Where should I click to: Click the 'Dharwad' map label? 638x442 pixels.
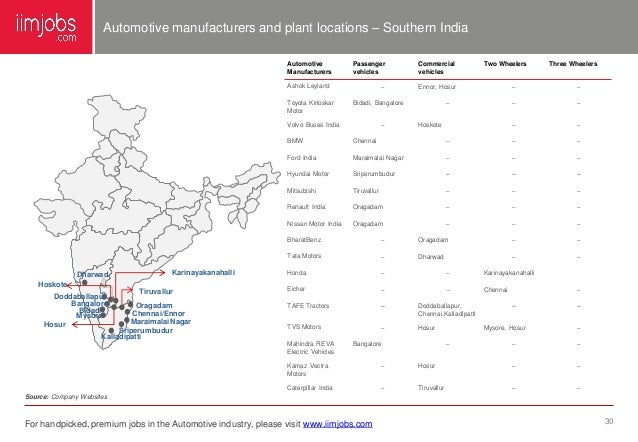(x=93, y=274)
